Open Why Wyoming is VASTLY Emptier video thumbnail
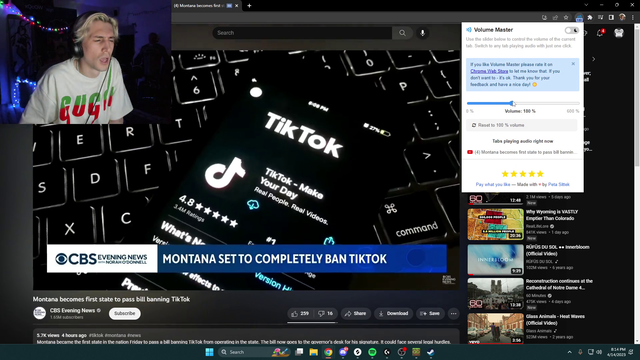This screenshot has width=640, height=360. tap(496, 224)
